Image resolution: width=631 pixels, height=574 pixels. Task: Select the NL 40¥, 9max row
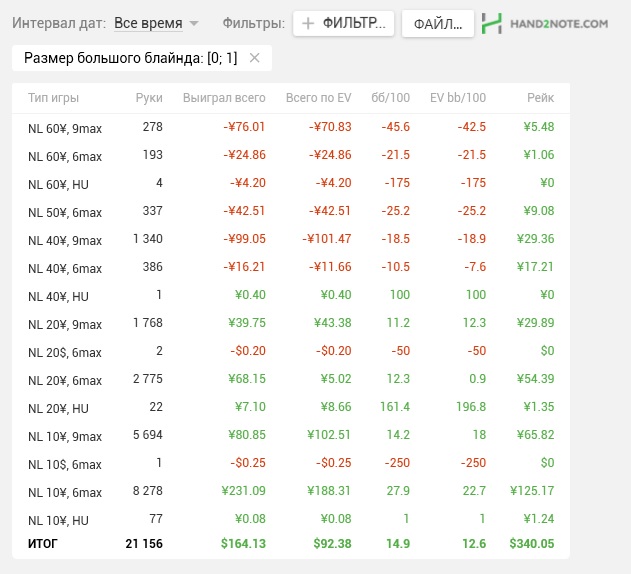pos(65,240)
